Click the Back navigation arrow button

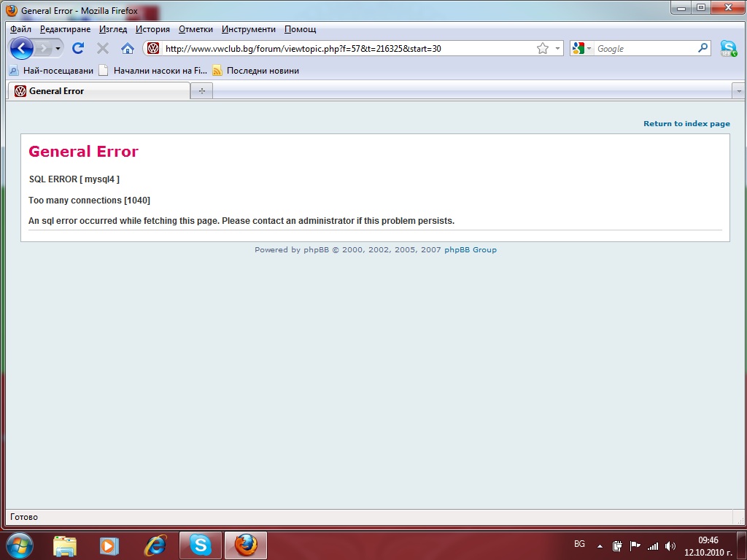pyautogui.click(x=22, y=49)
